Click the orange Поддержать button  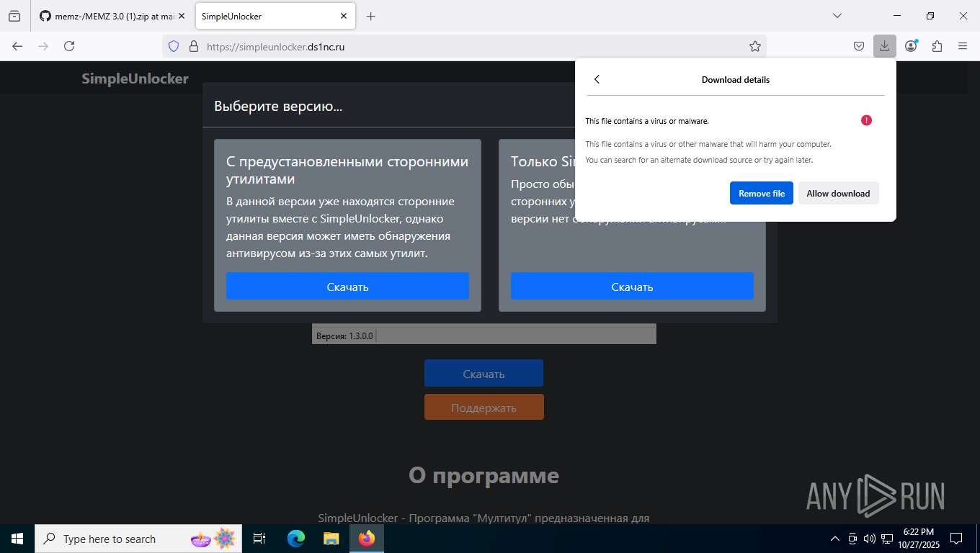click(484, 408)
